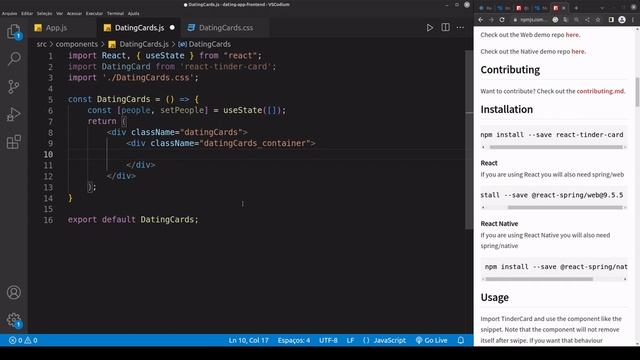Open the Arquivo menu
The height and width of the screenshot is (360, 640).
[x=9, y=13]
